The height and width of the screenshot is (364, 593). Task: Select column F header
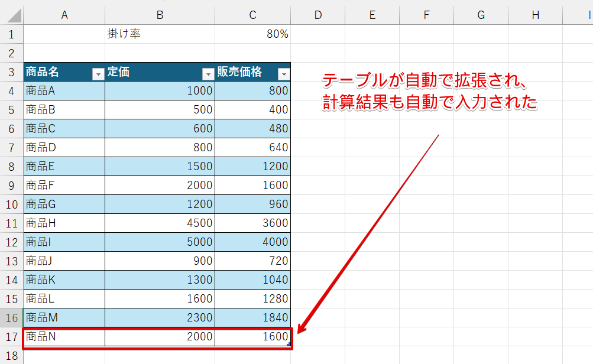(427, 15)
